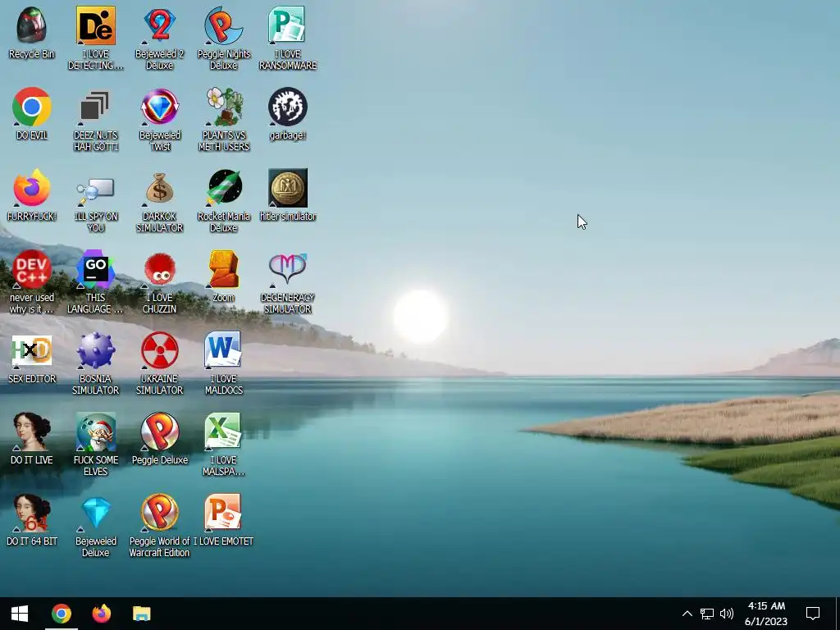Open the Windows Start menu

[x=20, y=614]
